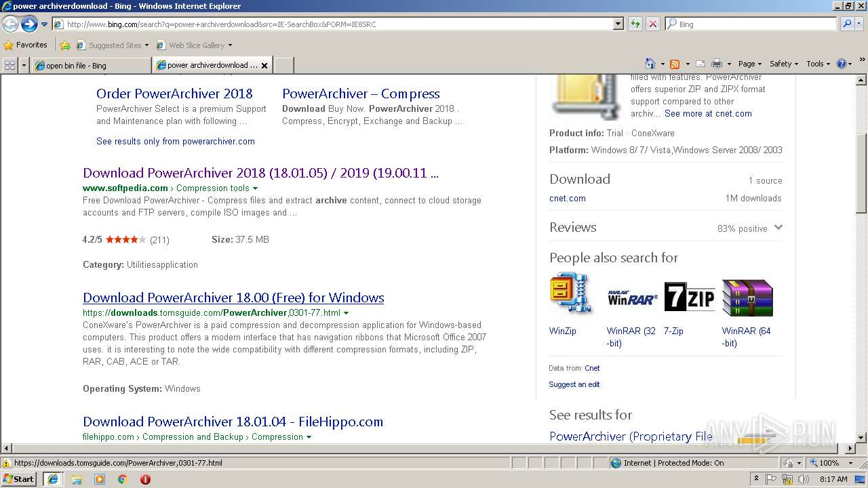This screenshot has height=488, width=868.
Task: Click the Cnet data source link
Action: tap(592, 368)
